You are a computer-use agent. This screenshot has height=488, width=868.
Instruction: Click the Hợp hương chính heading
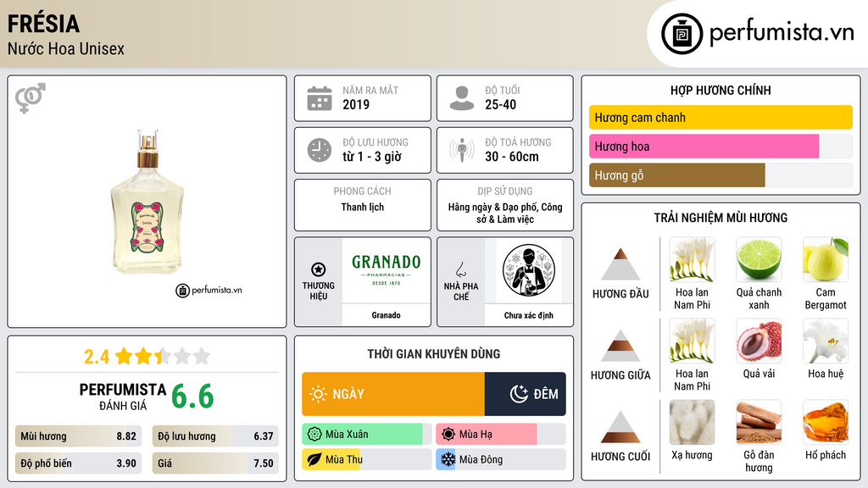pos(721,90)
